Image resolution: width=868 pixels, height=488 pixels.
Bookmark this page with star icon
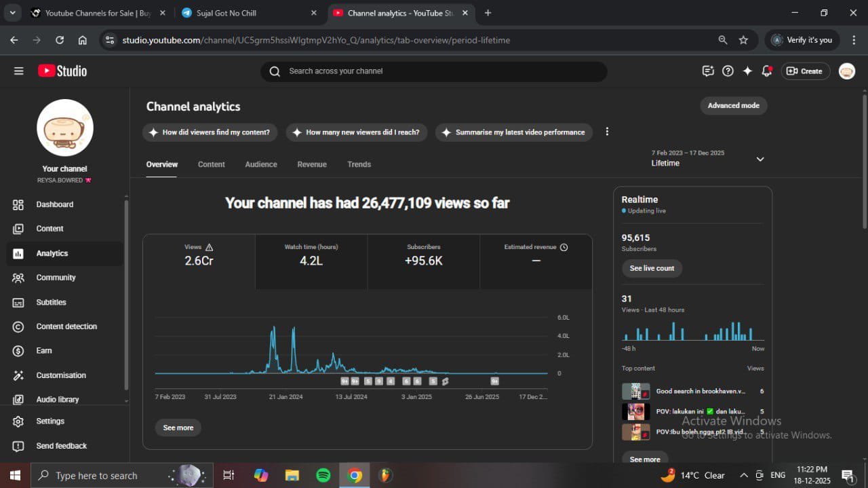coord(743,40)
